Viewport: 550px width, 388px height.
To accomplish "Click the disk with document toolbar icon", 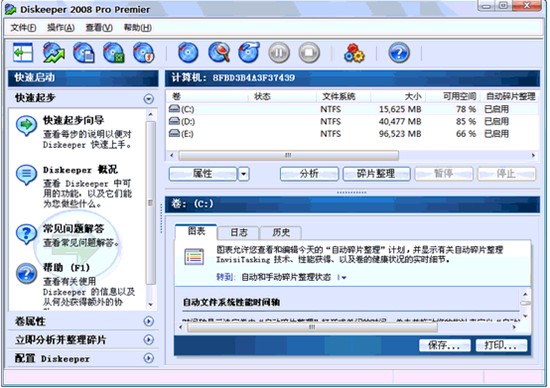I will point(84,53).
